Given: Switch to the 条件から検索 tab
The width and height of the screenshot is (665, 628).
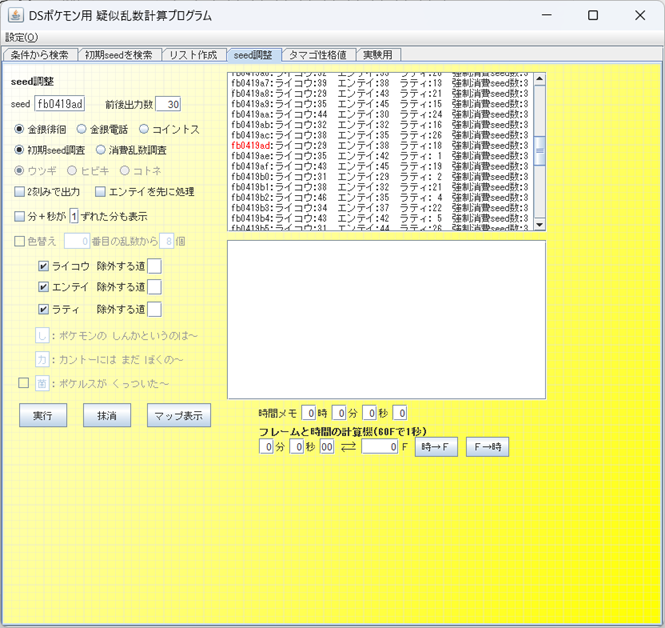Looking at the screenshot, I should click(39, 55).
